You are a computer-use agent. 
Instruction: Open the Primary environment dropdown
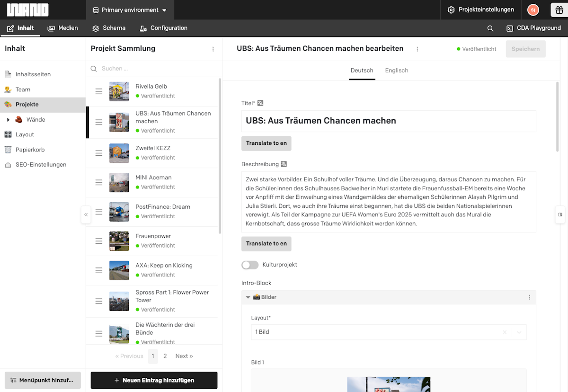pos(130,10)
